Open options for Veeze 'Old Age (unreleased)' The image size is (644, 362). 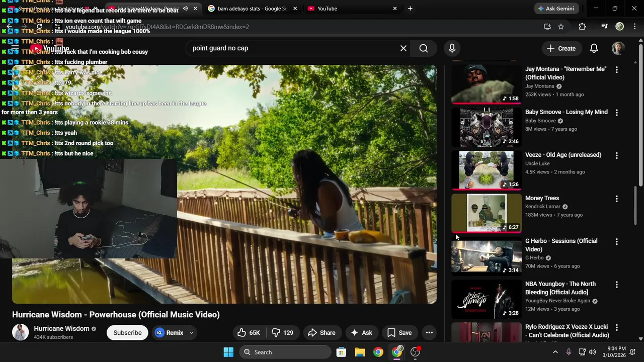pyautogui.click(x=616, y=156)
